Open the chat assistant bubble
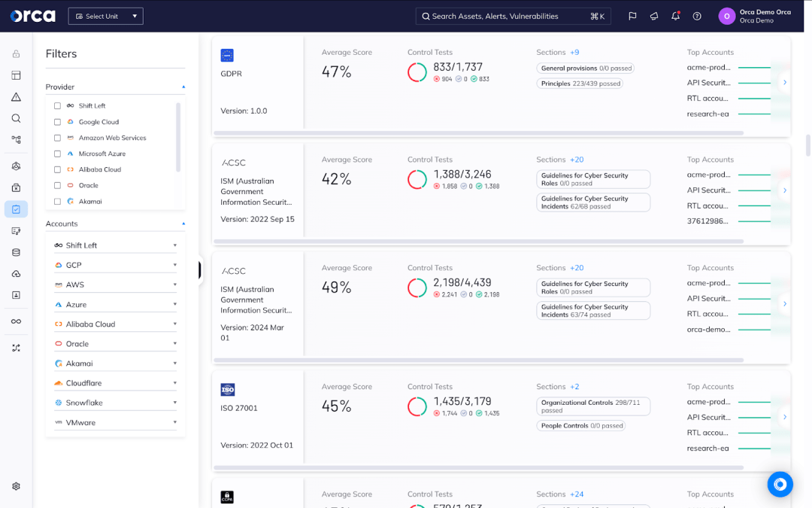 [780, 484]
